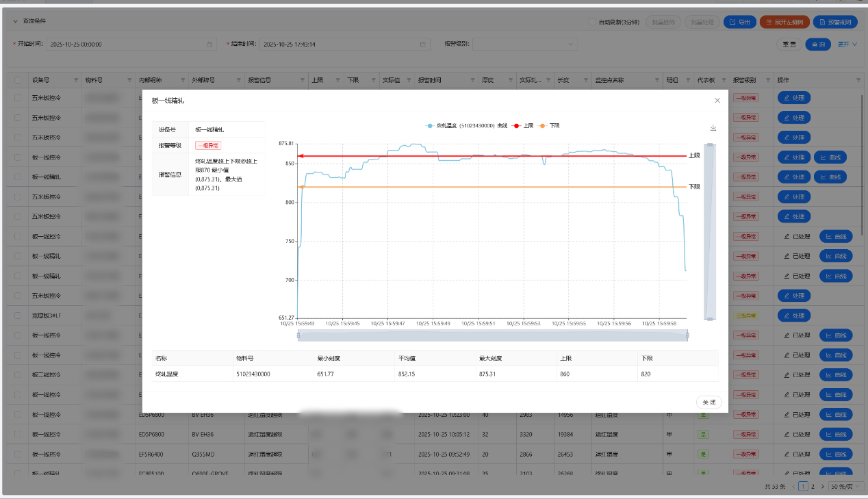Click the filter icon in the 设备号 column header
The width and height of the screenshot is (868, 499).
pyautogui.click(x=77, y=80)
